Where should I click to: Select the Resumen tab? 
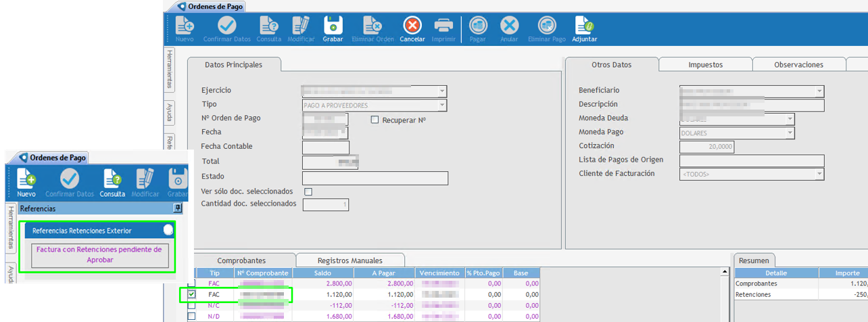click(753, 260)
